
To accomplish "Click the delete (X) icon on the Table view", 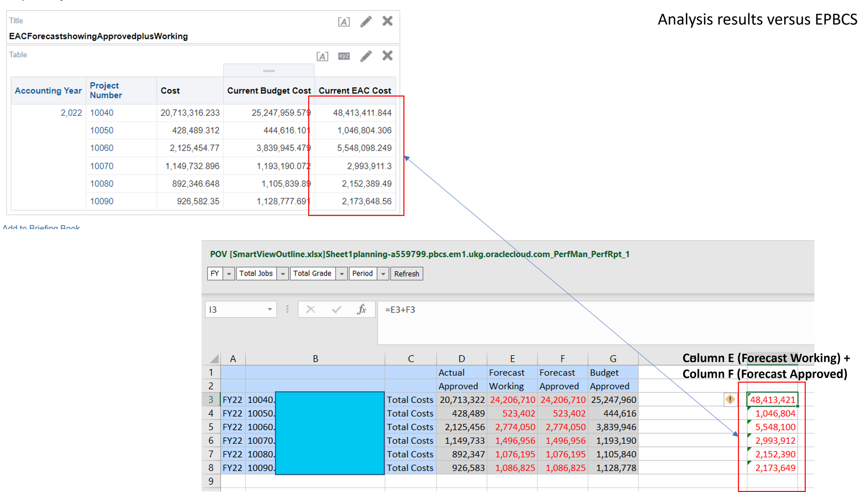I will 387,56.
